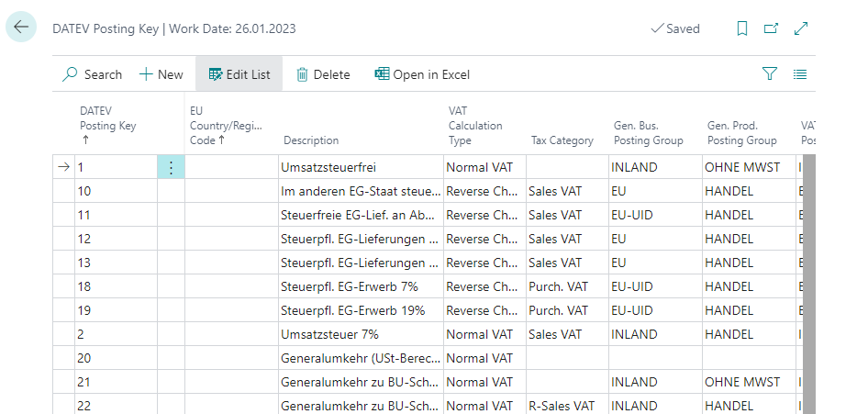The height and width of the screenshot is (414, 868).
Task: Click 'Steuerpfl. EG-Erwerb 19%' description
Action: (x=361, y=310)
